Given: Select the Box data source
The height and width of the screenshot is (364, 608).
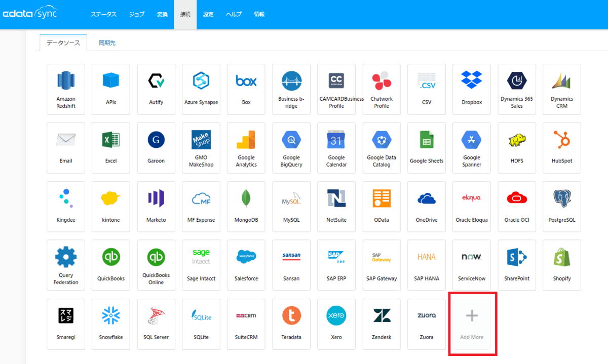Looking at the screenshot, I should point(246,89).
